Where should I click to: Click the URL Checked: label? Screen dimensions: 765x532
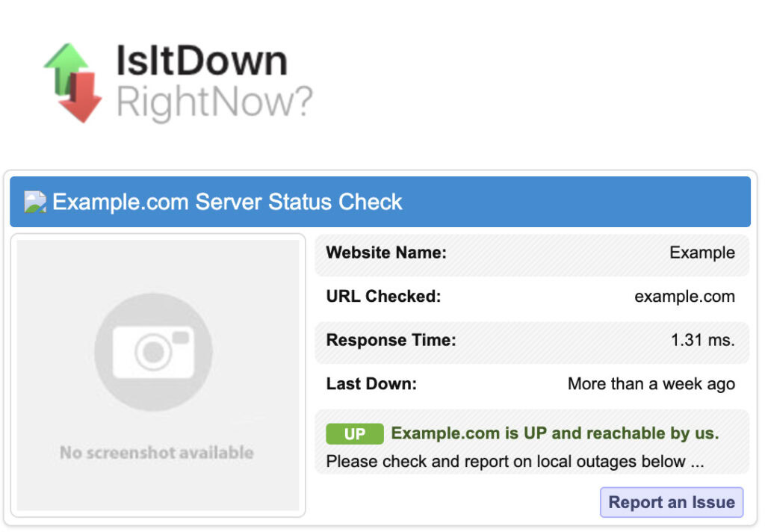pyautogui.click(x=383, y=296)
